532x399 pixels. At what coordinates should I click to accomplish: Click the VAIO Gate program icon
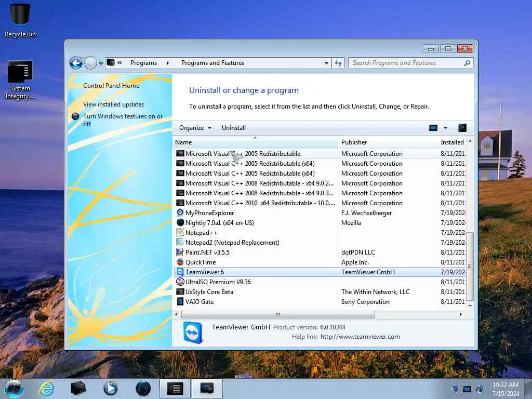click(x=180, y=301)
